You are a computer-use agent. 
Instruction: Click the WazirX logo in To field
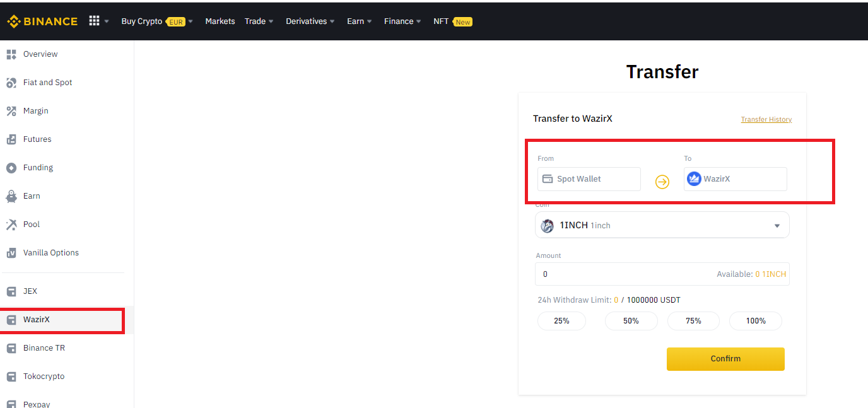[x=694, y=178]
